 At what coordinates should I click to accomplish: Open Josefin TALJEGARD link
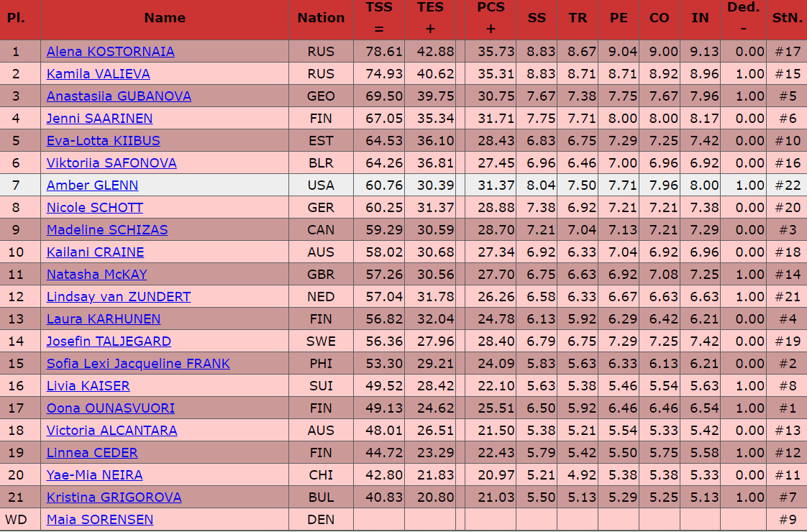pos(109,341)
